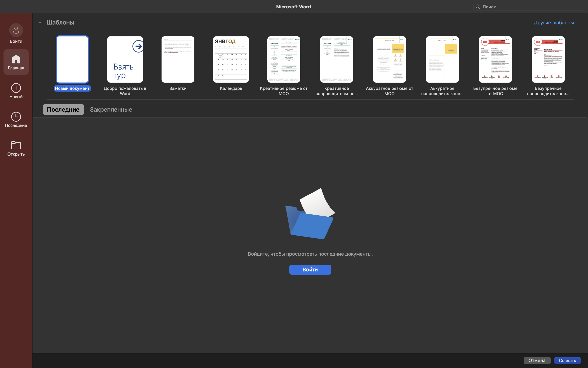This screenshot has width=588, height=368.
Task: Focus the Поиск search field
Action: tap(529, 7)
